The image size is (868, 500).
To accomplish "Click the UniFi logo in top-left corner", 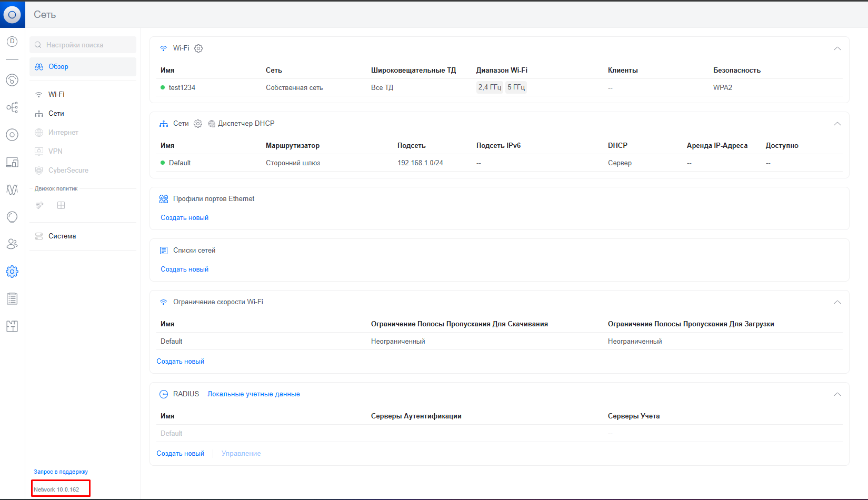I will point(12,14).
